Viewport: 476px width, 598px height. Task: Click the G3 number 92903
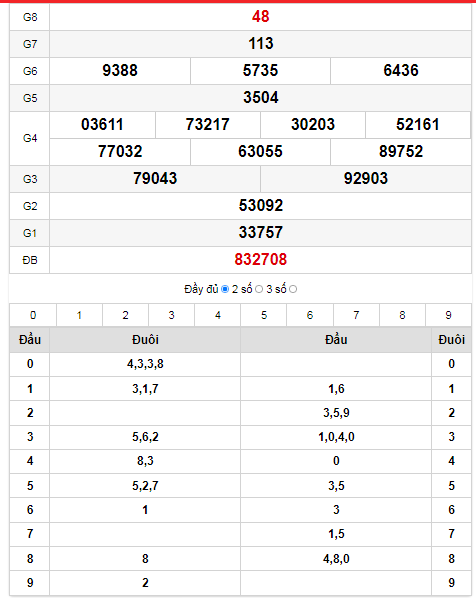366,178
